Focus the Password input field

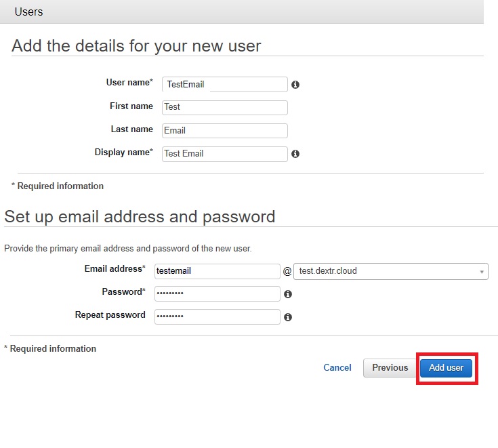click(x=217, y=294)
